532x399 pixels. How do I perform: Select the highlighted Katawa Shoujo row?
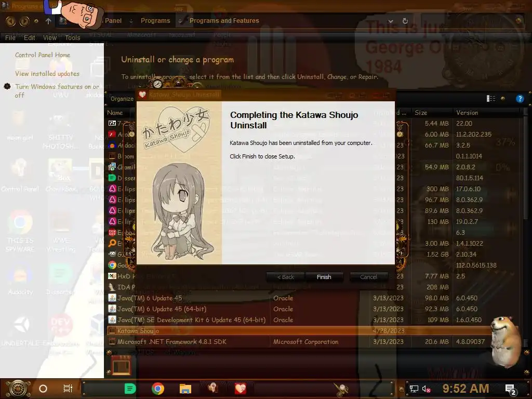pyautogui.click(x=313, y=330)
